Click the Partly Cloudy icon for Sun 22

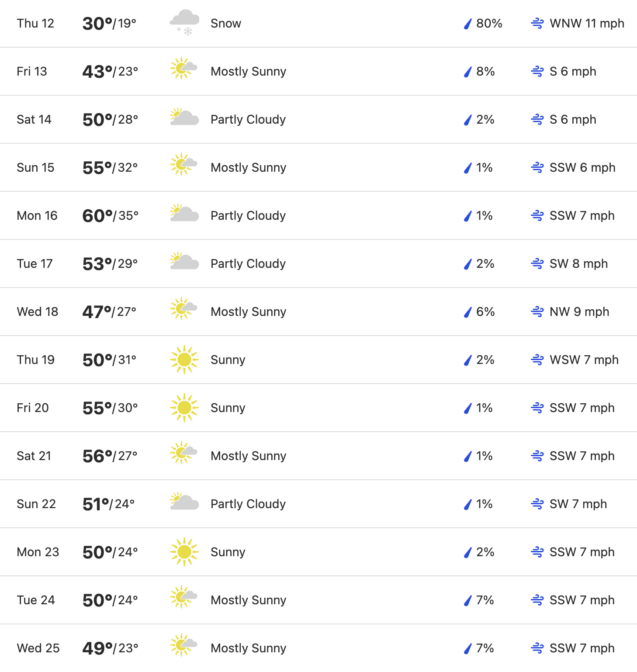(x=184, y=501)
